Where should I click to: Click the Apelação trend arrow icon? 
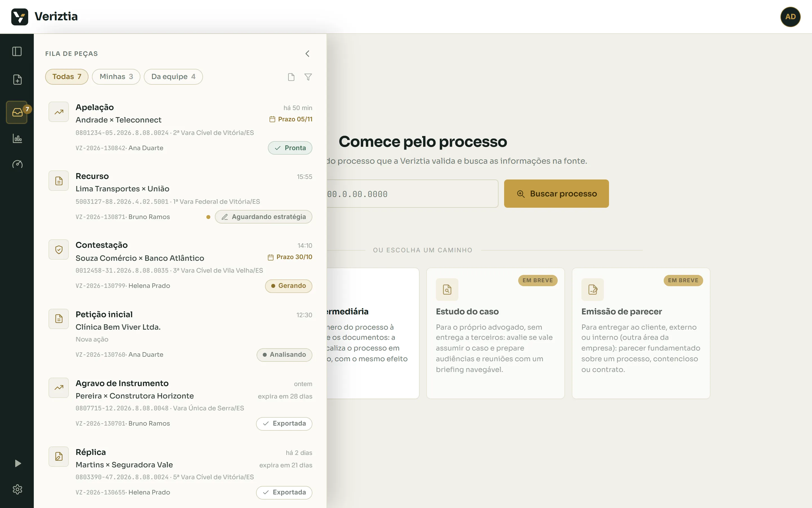click(x=59, y=112)
